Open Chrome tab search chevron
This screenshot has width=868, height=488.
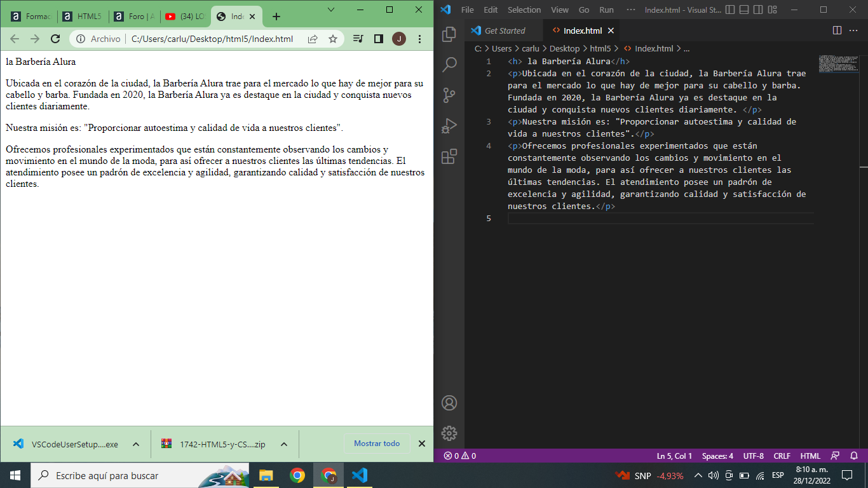tap(331, 10)
